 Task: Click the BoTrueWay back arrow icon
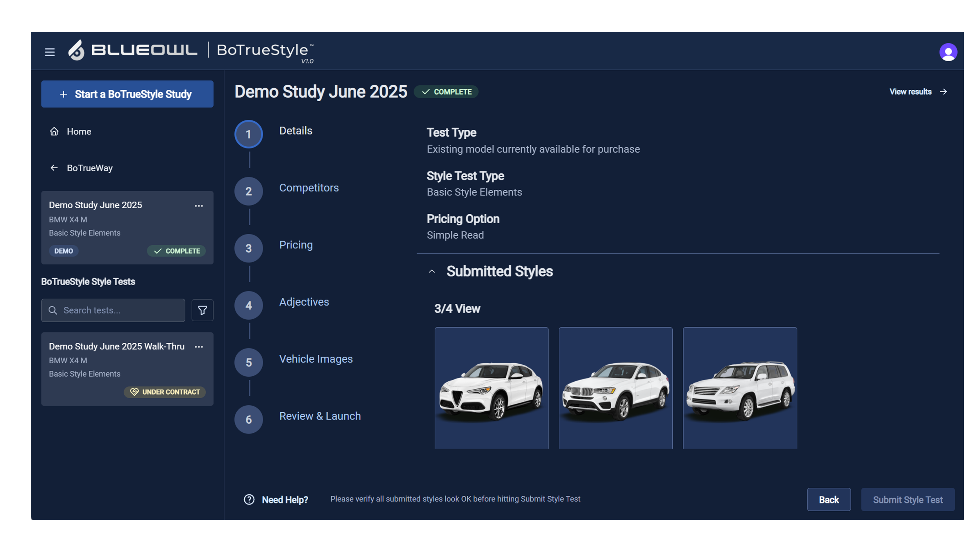(54, 168)
